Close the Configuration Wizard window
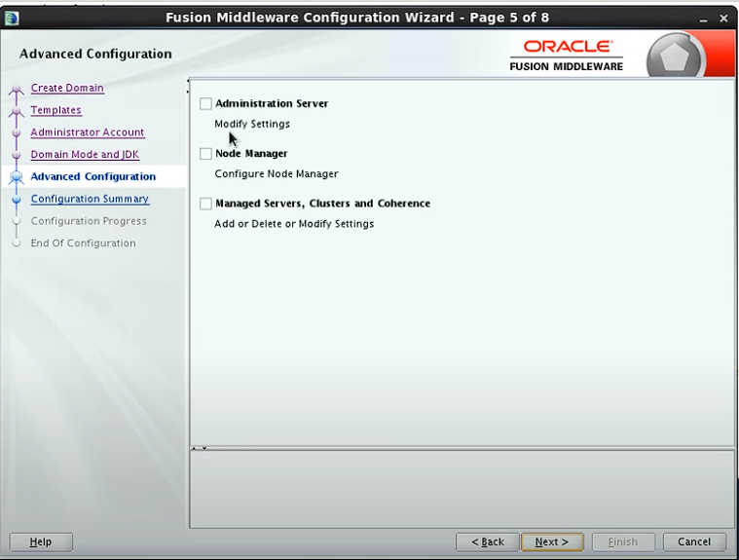The image size is (739, 560). tap(723, 19)
